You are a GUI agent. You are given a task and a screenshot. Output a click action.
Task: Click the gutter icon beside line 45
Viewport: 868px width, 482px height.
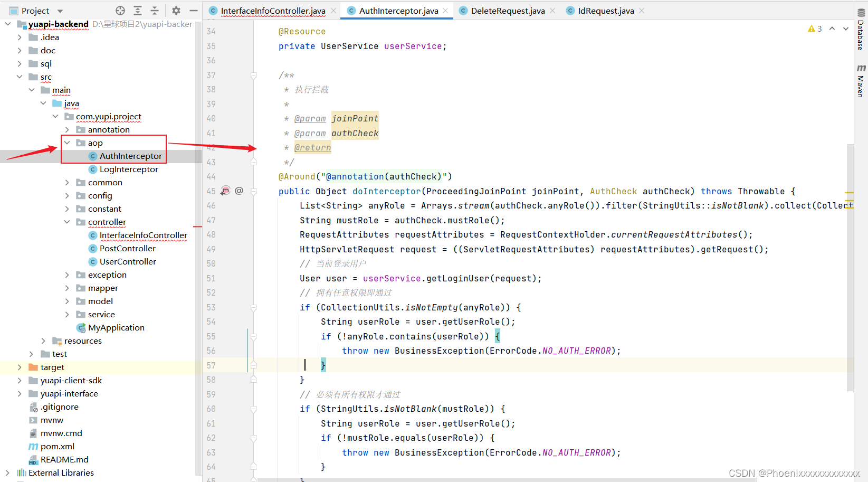pyautogui.click(x=225, y=191)
